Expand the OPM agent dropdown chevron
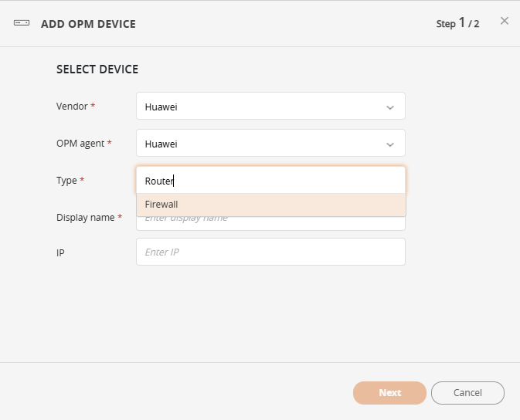Image resolution: width=520 pixels, height=420 pixels. tap(390, 144)
